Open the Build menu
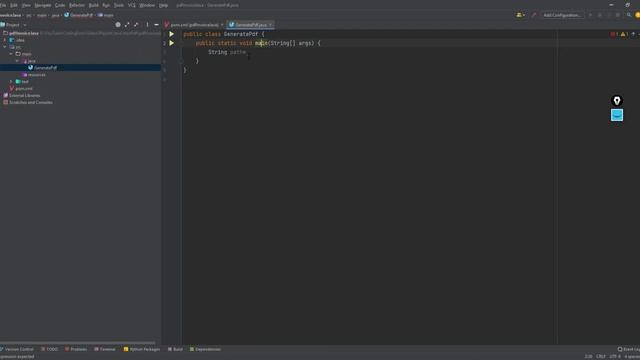 (93, 5)
